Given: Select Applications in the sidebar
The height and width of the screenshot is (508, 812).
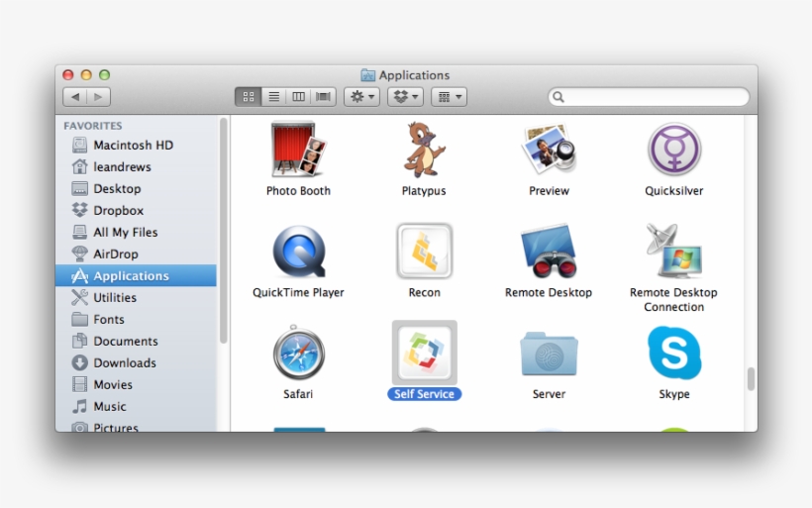Looking at the screenshot, I should pyautogui.click(x=136, y=275).
